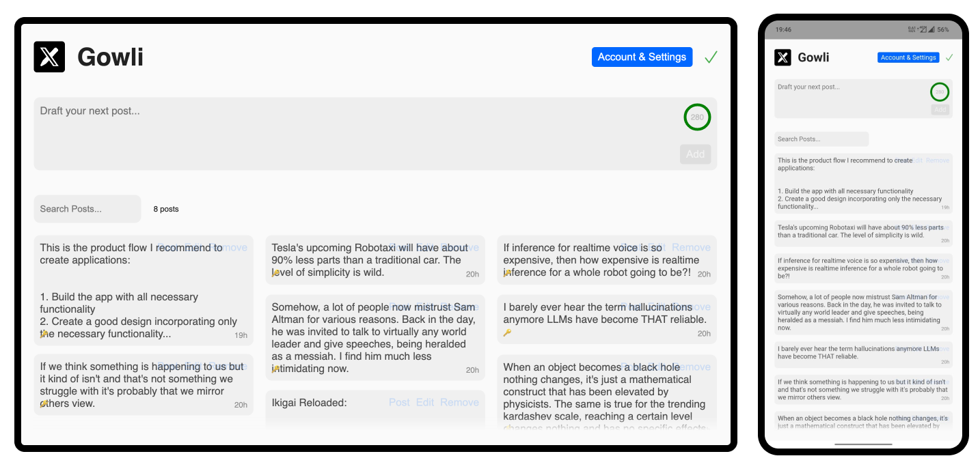The height and width of the screenshot is (469, 980).
Task: Click Edit link on Ikigai Reloaded card
Action: pos(425,403)
